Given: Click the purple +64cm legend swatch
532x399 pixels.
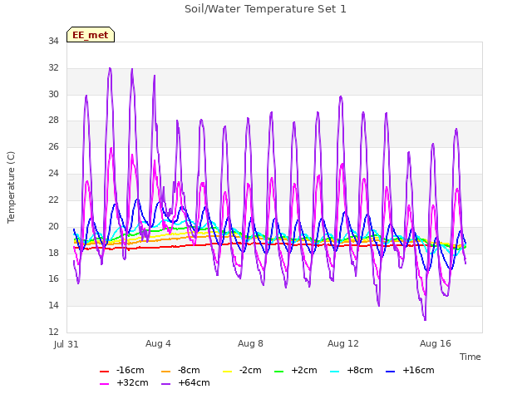Looking at the screenshot, I should 166,384.
